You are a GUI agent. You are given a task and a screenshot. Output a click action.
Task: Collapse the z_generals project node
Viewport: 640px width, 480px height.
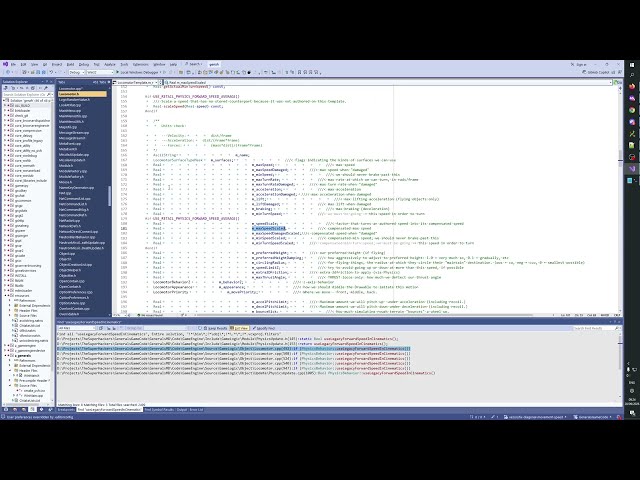[6, 356]
